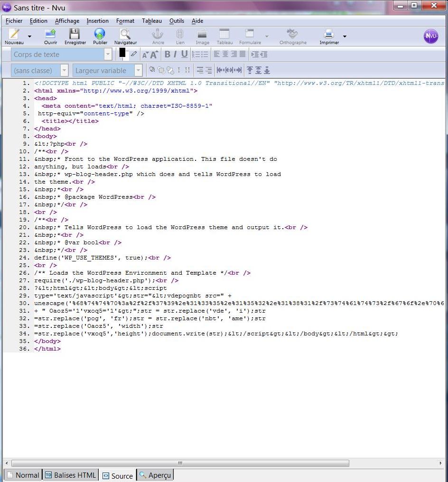Click the "define('WP_USE_THEMES', true);" code line
Image resolution: width=448 pixels, height=482 pixels.
(103, 258)
